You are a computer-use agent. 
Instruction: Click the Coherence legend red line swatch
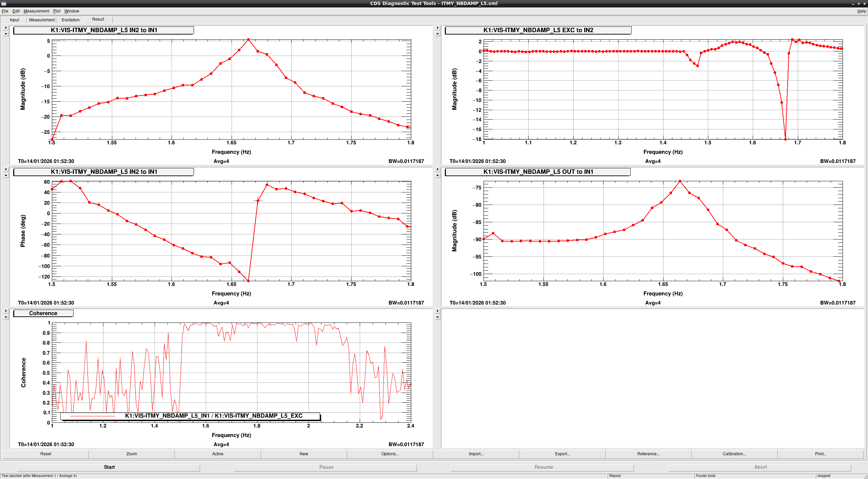93,416
